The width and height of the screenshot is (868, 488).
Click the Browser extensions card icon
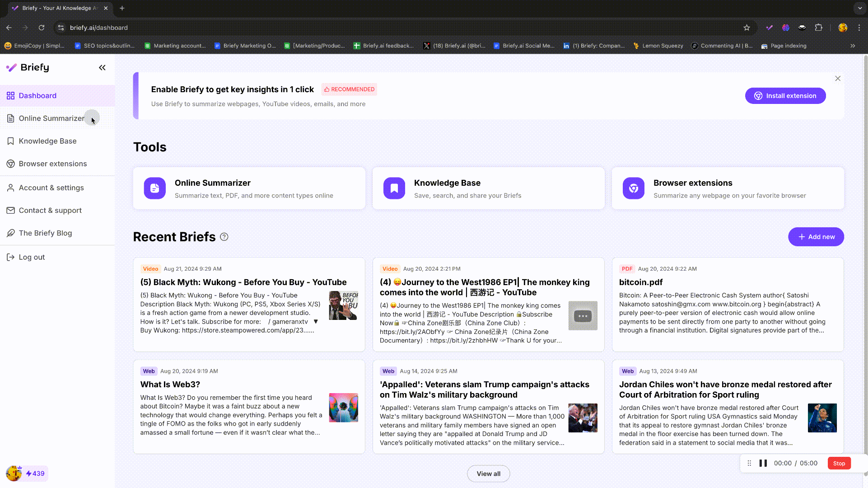pyautogui.click(x=633, y=188)
